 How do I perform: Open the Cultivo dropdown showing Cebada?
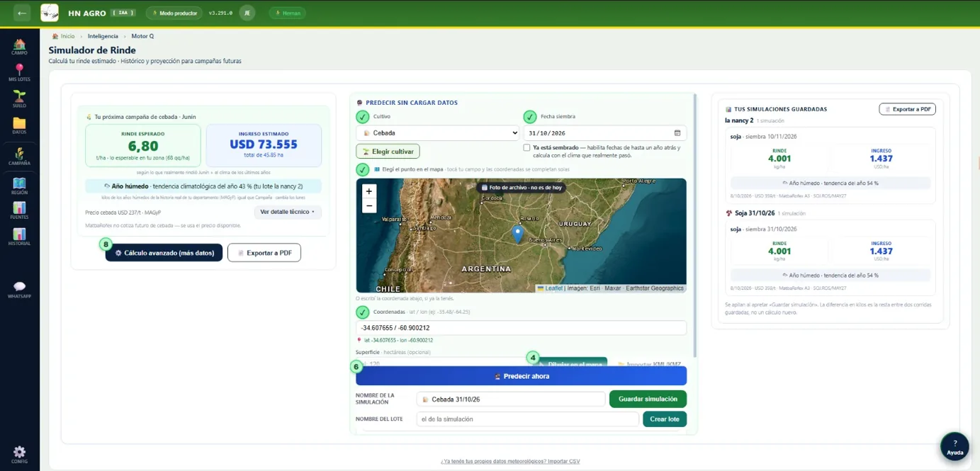438,133
